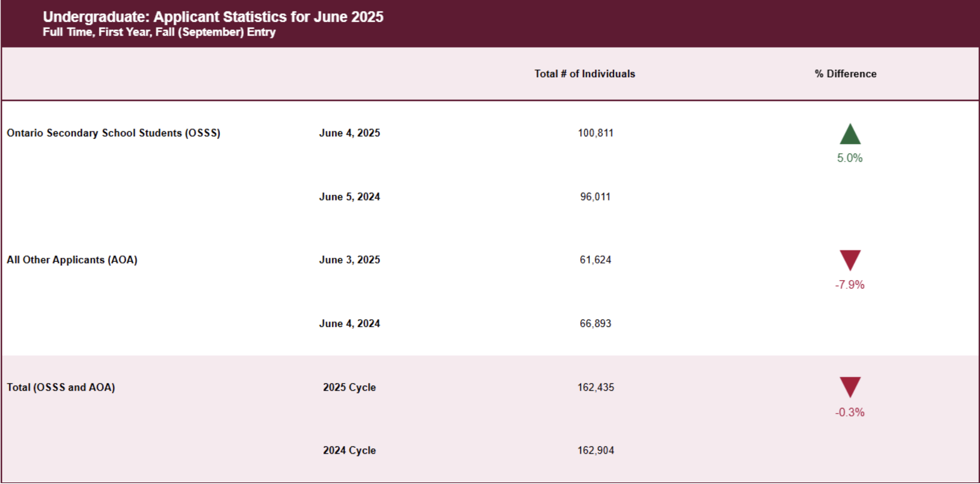Screen dimensions: 980x484
Task: Click the red down triangle for AOA
Action: (850, 260)
